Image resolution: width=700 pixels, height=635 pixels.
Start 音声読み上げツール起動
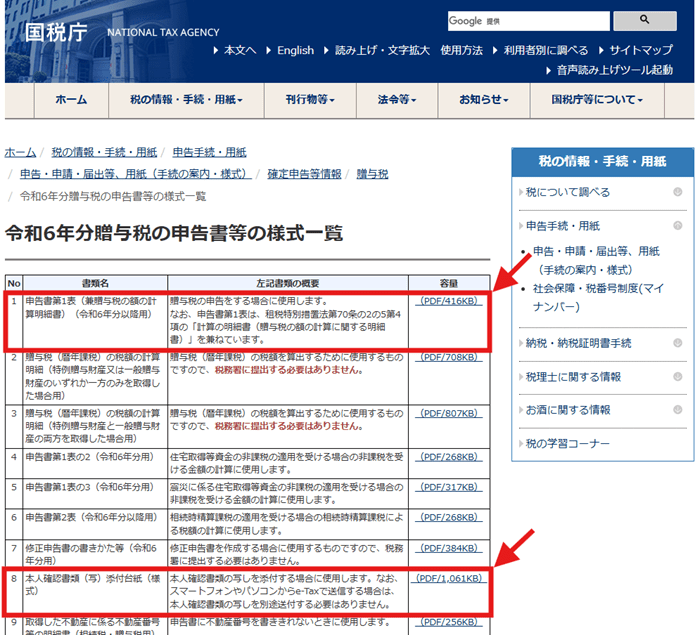pos(615,70)
